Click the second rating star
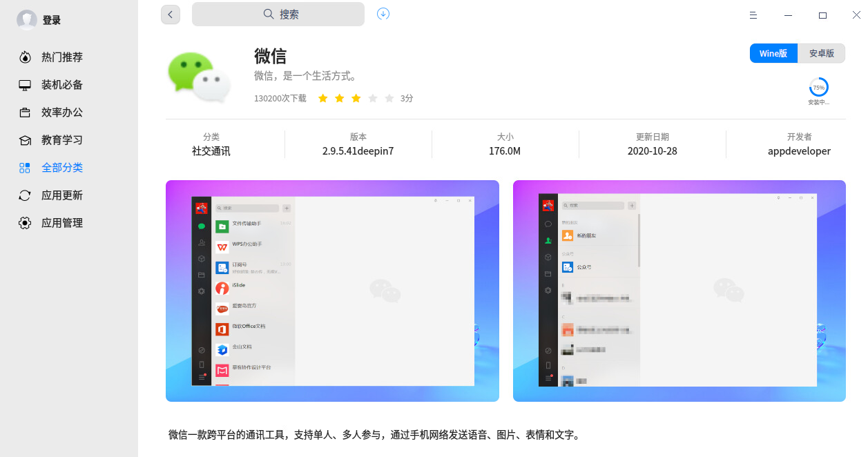Viewport: 868px width, 457px height. [x=339, y=99]
